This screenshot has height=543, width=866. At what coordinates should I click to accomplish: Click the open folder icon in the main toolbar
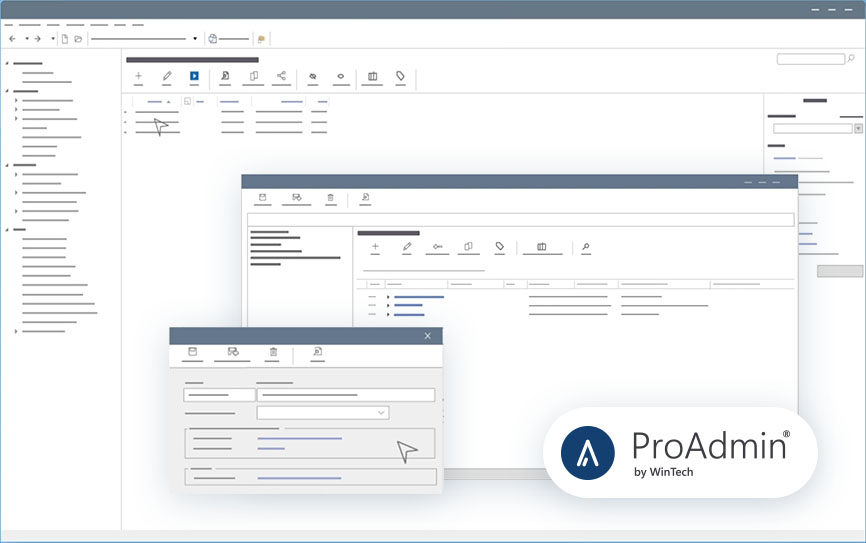tap(78, 39)
